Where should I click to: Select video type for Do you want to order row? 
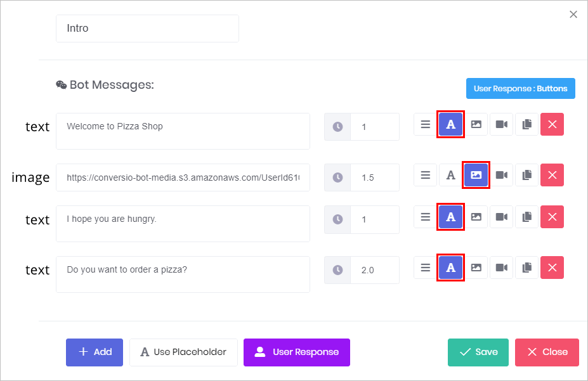coord(501,268)
